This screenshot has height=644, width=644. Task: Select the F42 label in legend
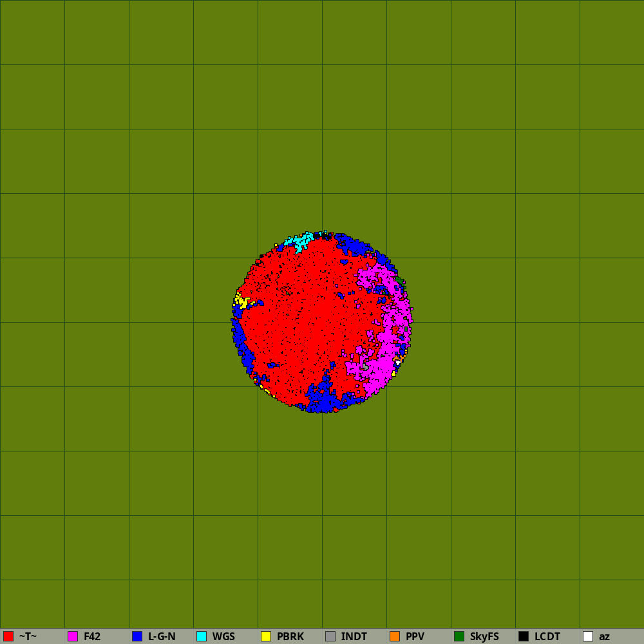[x=92, y=636]
